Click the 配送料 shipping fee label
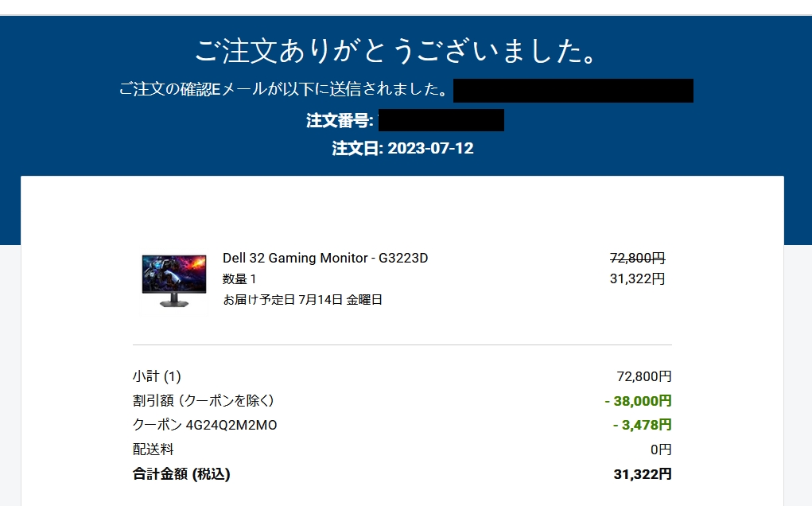Screen dimensions: 812x506 pyautogui.click(x=153, y=450)
